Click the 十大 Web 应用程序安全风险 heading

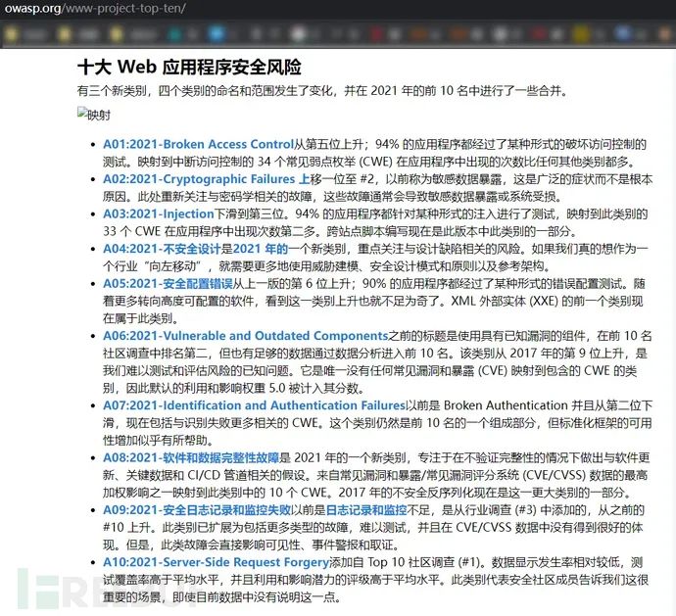[189, 67]
